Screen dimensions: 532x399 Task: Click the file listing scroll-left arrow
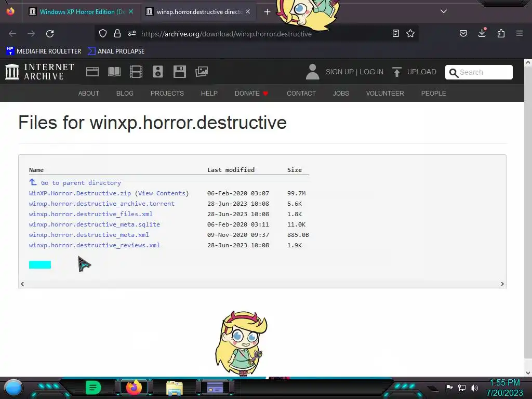coord(22,284)
